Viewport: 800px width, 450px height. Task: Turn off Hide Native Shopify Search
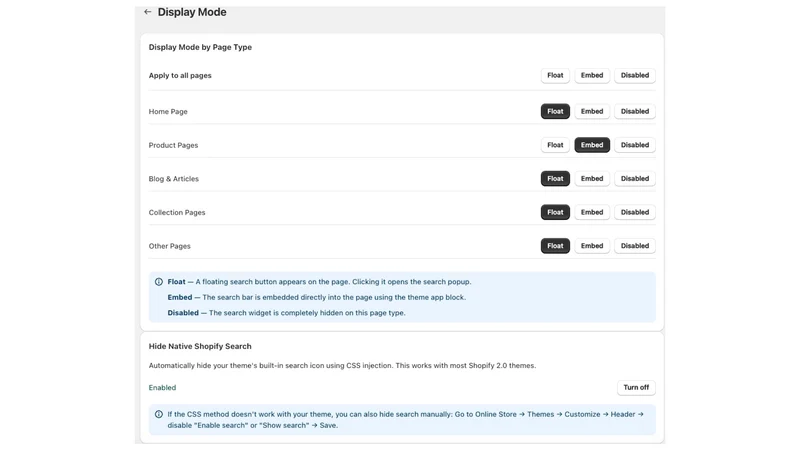636,388
